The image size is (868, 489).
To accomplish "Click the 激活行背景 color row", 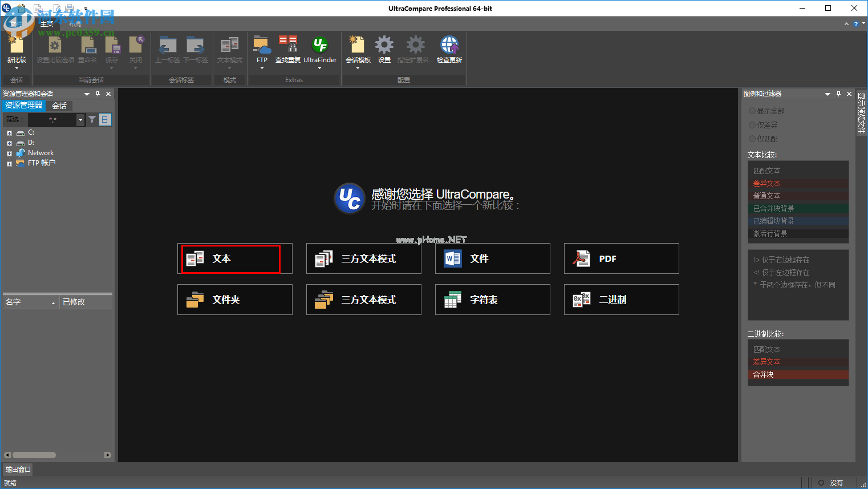I will click(x=798, y=233).
